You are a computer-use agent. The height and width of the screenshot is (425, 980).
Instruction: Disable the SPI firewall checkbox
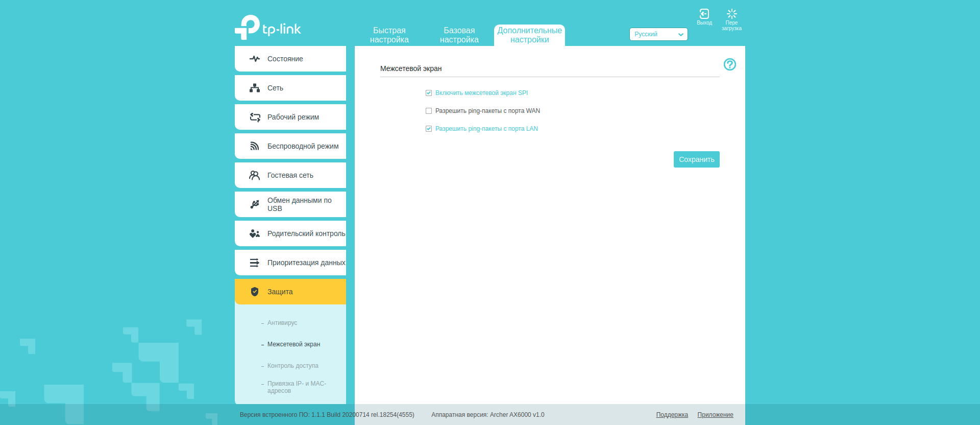coord(429,93)
